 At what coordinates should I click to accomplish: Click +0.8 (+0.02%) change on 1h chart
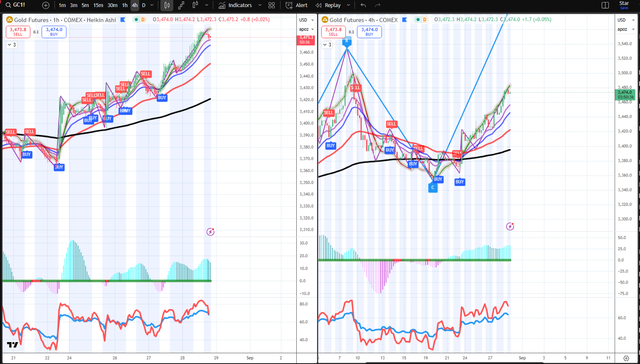pyautogui.click(x=255, y=20)
